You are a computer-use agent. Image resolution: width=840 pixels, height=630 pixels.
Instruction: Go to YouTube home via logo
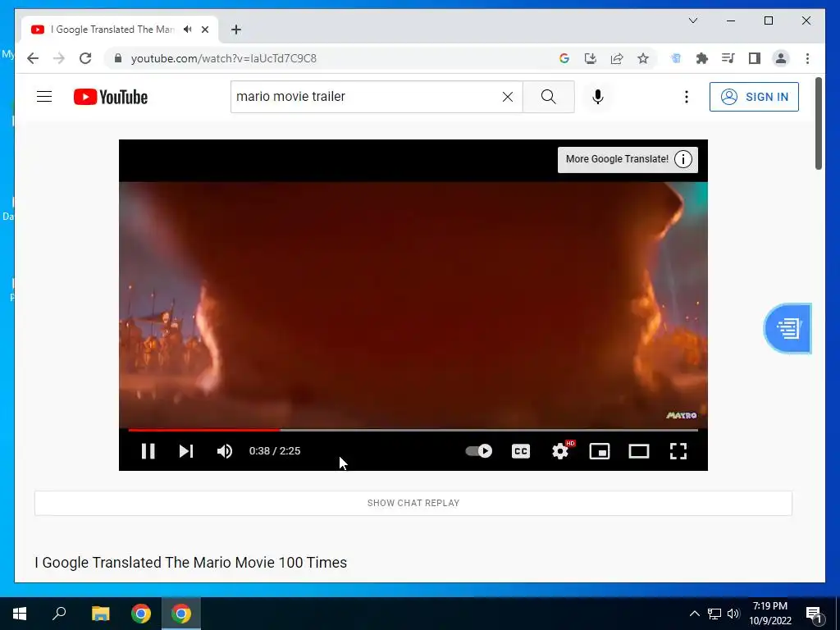pyautogui.click(x=111, y=97)
